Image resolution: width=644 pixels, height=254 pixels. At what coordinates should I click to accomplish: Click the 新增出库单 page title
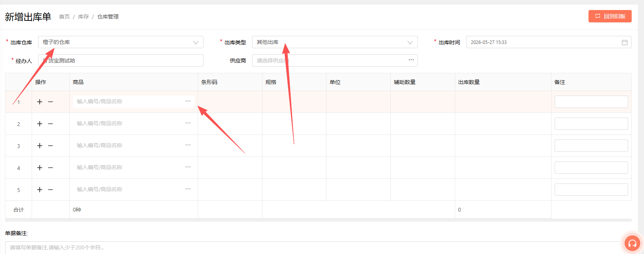[x=28, y=17]
